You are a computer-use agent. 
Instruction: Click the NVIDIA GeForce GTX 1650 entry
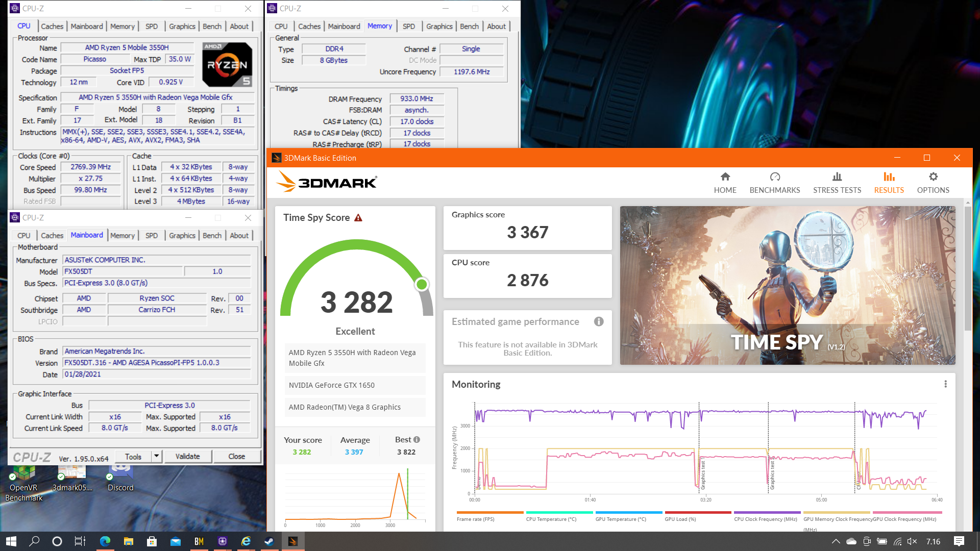pyautogui.click(x=355, y=385)
